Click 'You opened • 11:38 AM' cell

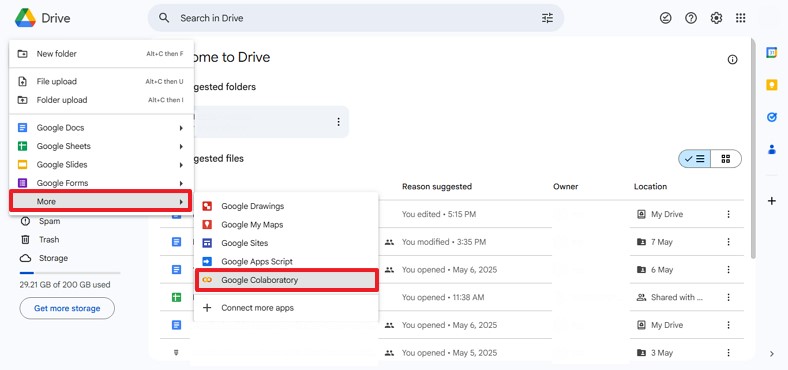click(x=443, y=297)
